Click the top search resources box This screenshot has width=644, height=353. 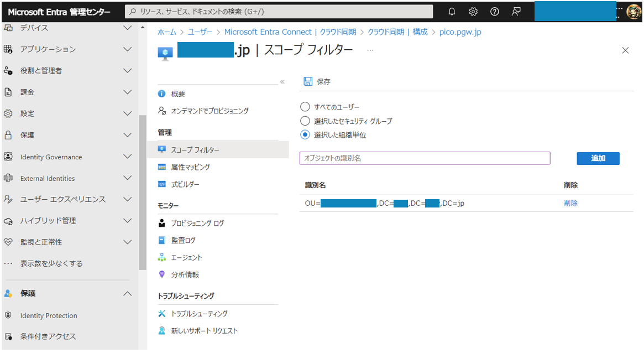[279, 12]
